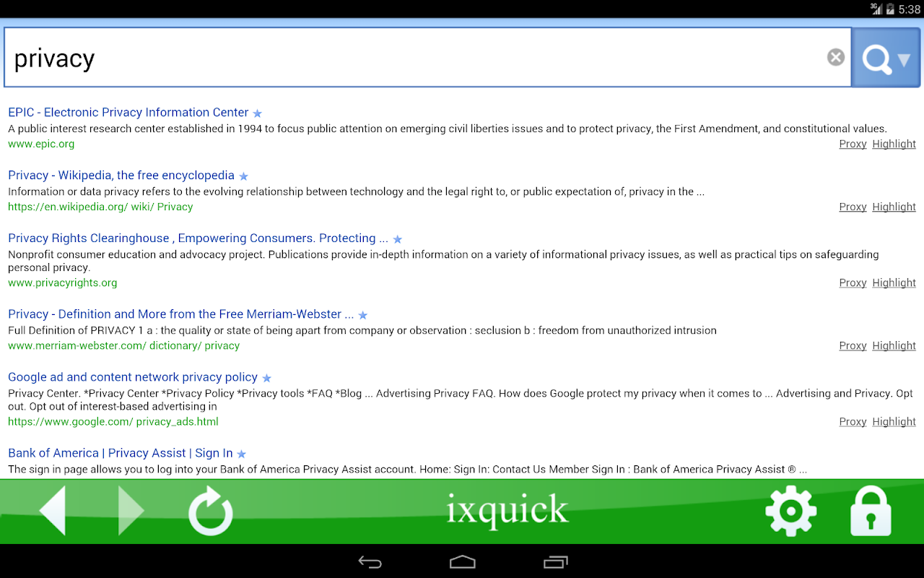The height and width of the screenshot is (578, 924).
Task: Tap the 5:38 clock
Action: [x=909, y=9]
